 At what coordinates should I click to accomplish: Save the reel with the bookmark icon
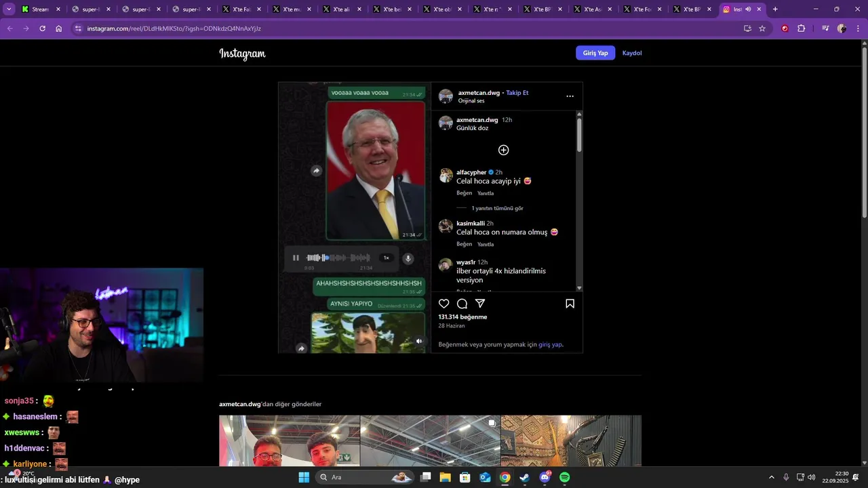pyautogui.click(x=570, y=304)
